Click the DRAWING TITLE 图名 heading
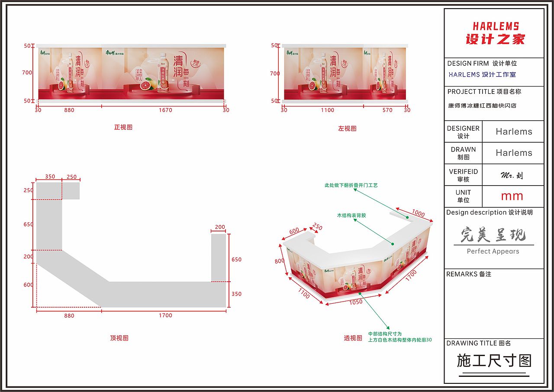554x392 pixels. (x=479, y=343)
